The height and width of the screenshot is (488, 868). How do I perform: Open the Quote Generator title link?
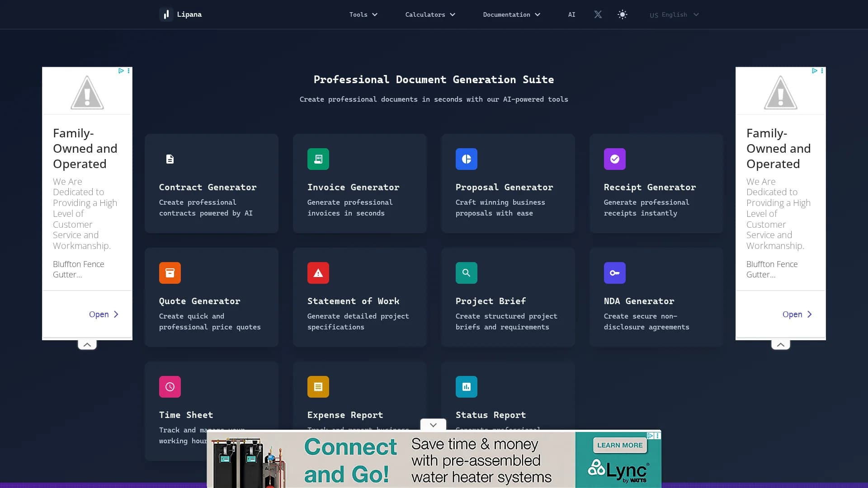pos(200,301)
